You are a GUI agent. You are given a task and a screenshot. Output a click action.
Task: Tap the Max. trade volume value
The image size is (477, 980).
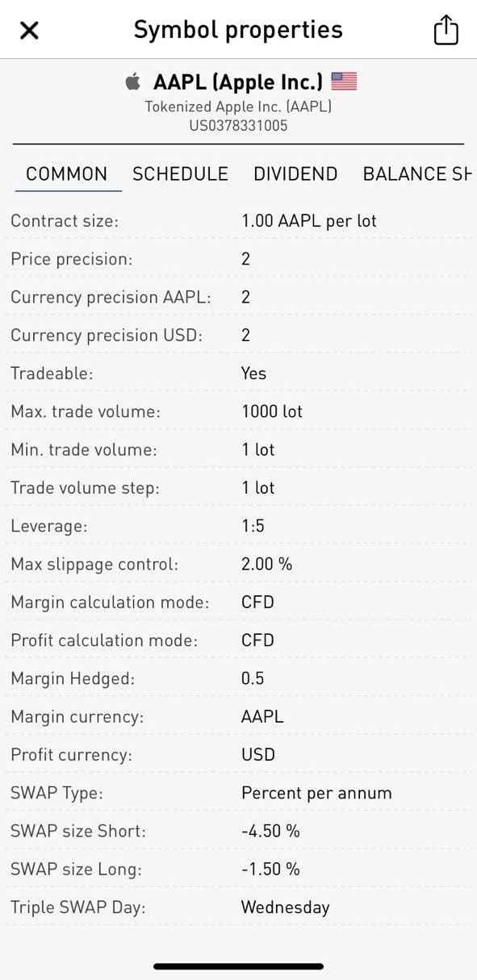[272, 411]
